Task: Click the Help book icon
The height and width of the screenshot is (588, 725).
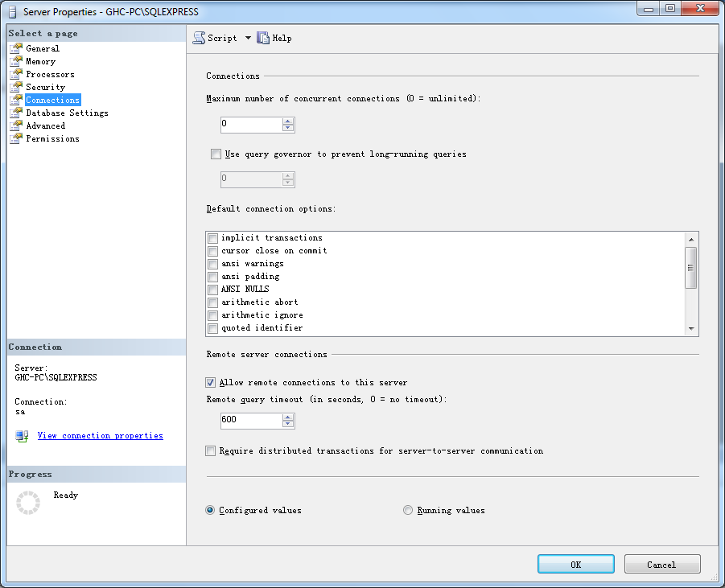Action: 263,38
